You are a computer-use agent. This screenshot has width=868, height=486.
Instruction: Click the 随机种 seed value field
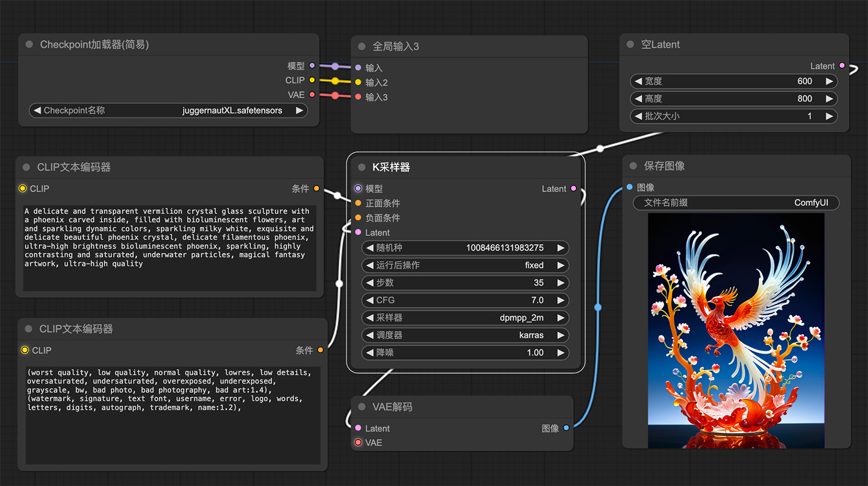[465, 248]
